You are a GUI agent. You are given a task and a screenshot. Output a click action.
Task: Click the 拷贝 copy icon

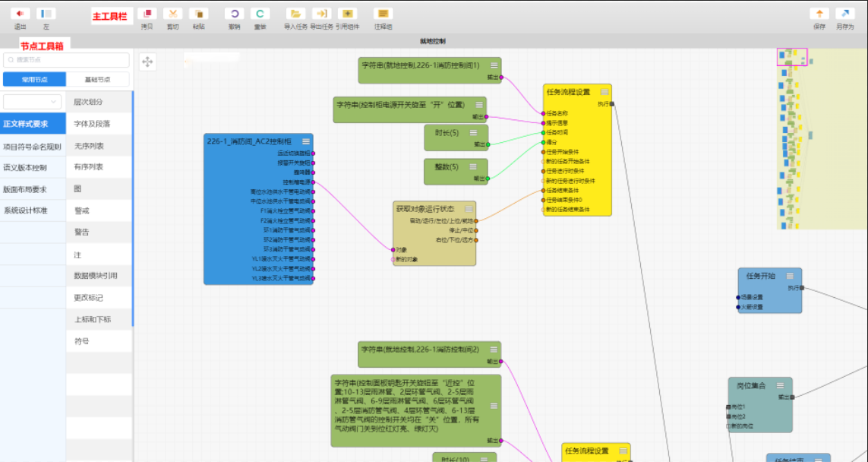tap(147, 14)
